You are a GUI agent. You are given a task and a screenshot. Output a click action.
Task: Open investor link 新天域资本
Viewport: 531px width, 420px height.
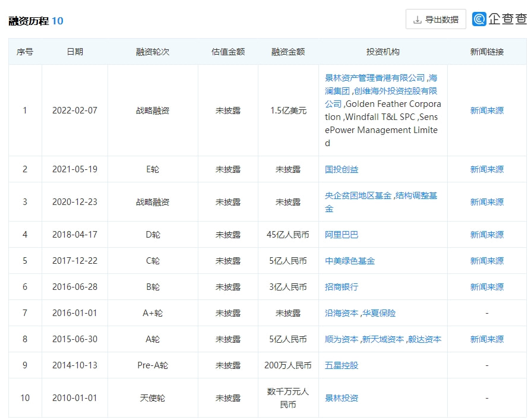pyautogui.click(x=383, y=339)
